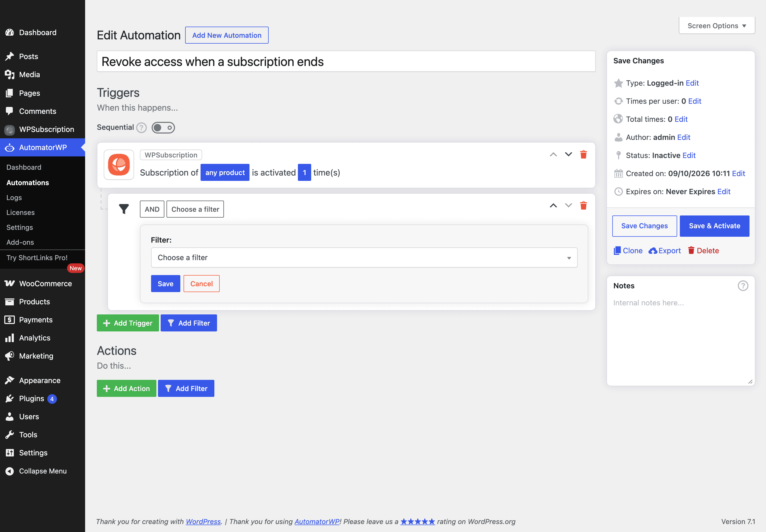
Task: Collapse the admin sidebar menu
Action: pos(43,471)
